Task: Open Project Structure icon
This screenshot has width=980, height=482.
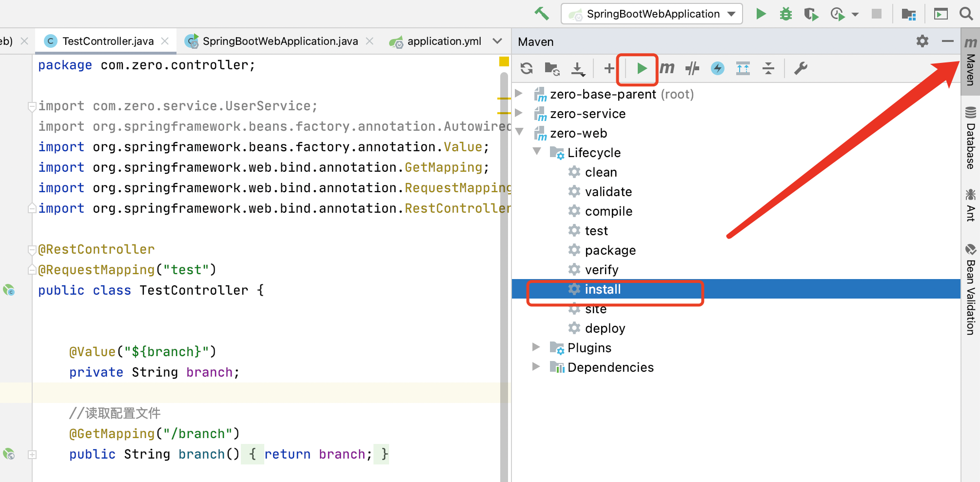Action: tap(909, 14)
